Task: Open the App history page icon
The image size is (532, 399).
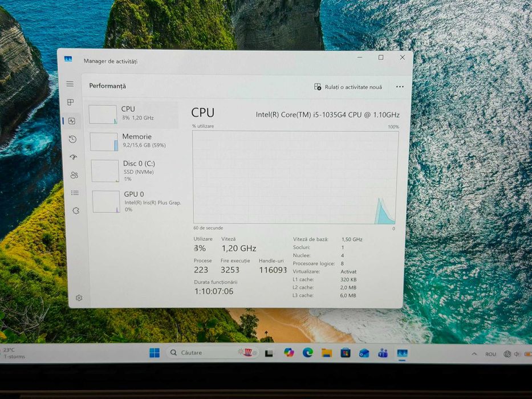Action: click(x=72, y=139)
